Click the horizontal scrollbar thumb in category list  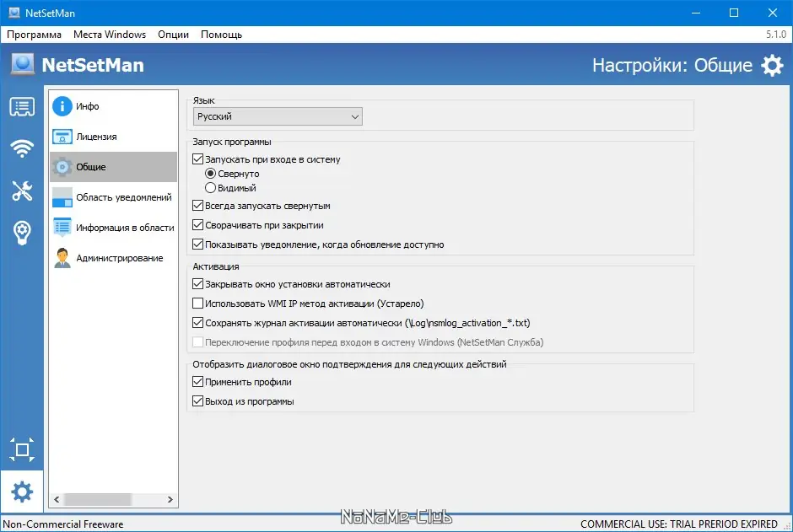[98, 500]
